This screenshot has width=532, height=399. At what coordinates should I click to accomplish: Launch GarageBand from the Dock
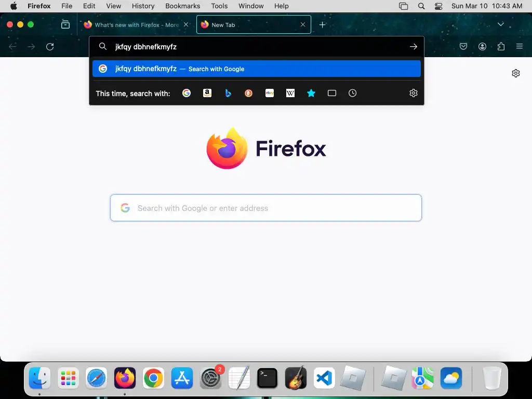[296, 378]
